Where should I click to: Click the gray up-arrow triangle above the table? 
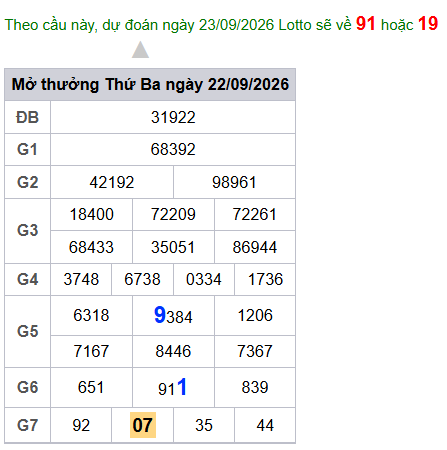click(140, 50)
